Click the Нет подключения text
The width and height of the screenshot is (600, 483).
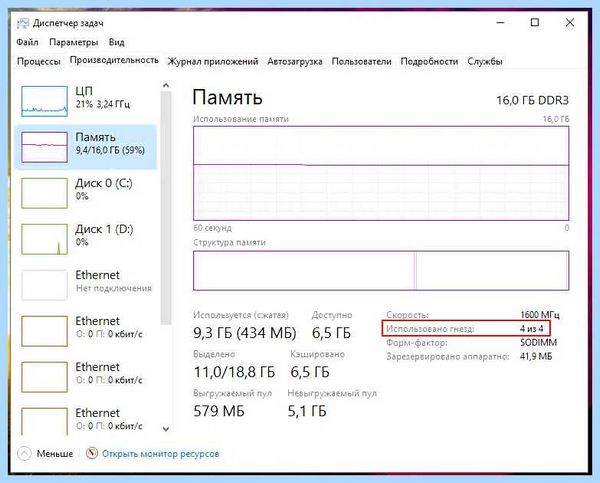click(x=114, y=288)
